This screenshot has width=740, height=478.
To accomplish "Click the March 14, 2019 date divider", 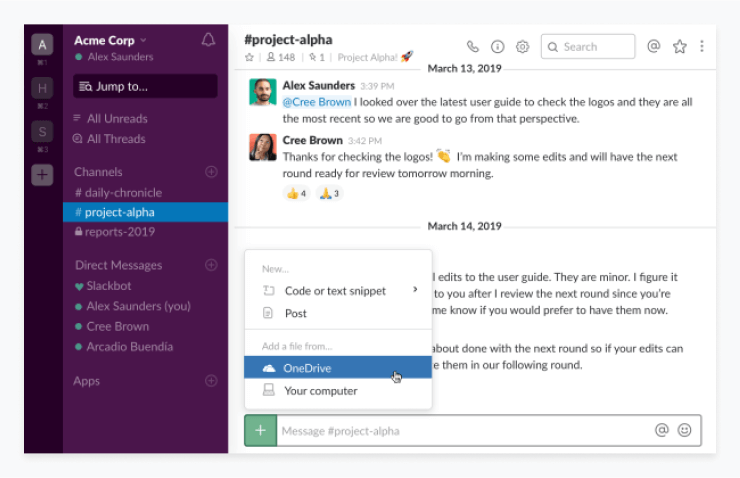I will [464, 226].
